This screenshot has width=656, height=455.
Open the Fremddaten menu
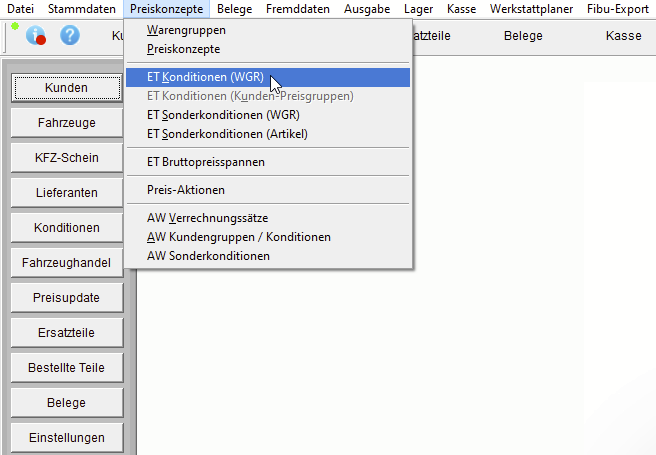click(x=298, y=9)
